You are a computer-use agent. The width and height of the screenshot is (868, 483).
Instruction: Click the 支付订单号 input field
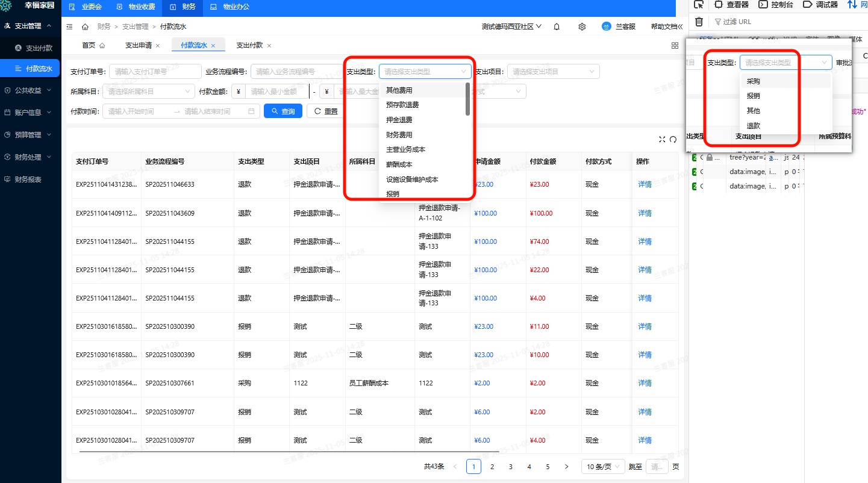pos(155,72)
